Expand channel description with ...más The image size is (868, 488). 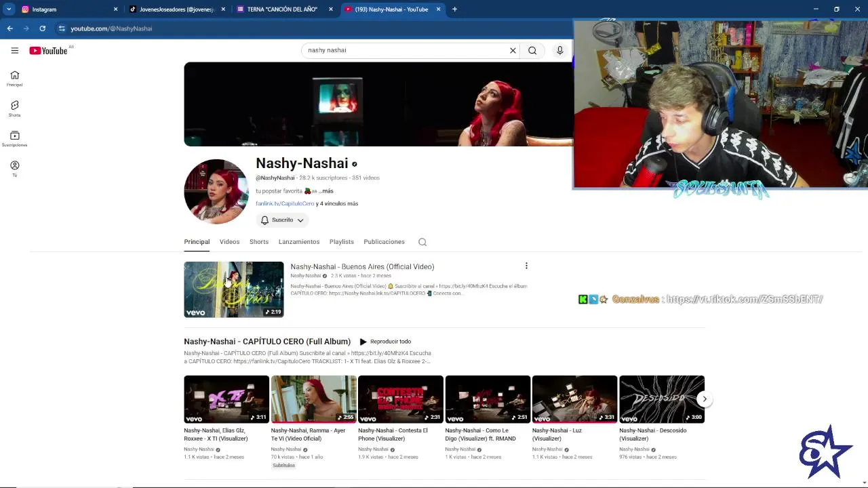click(326, 191)
